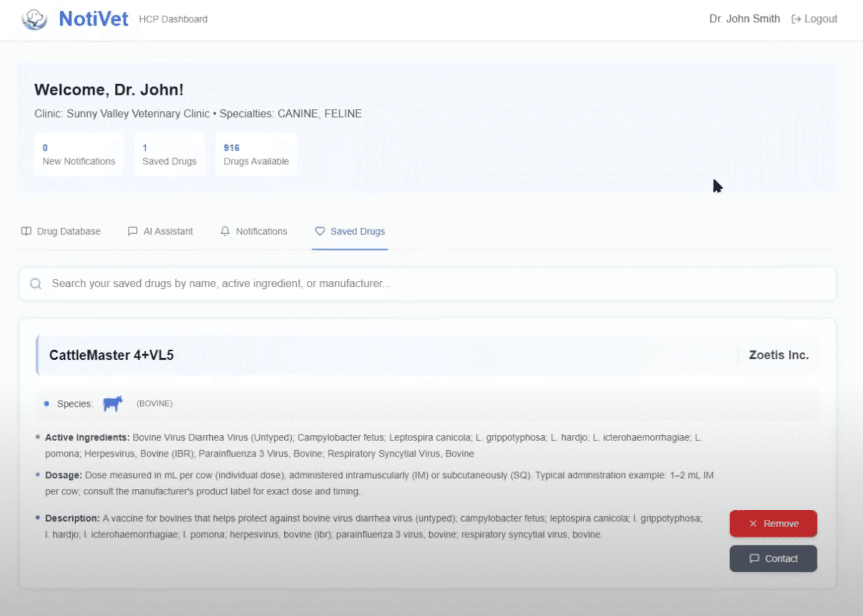Click the Notifications bell icon
Viewport: 863px width, 616px height.
click(x=225, y=231)
